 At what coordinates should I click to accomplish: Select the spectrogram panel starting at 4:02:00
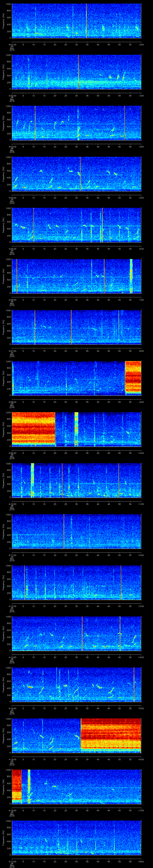pos(76,72)
